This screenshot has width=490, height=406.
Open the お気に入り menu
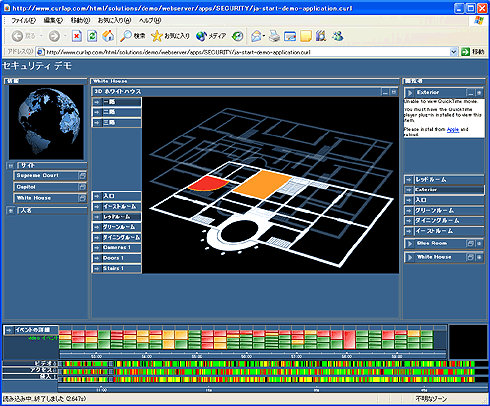click(114, 20)
